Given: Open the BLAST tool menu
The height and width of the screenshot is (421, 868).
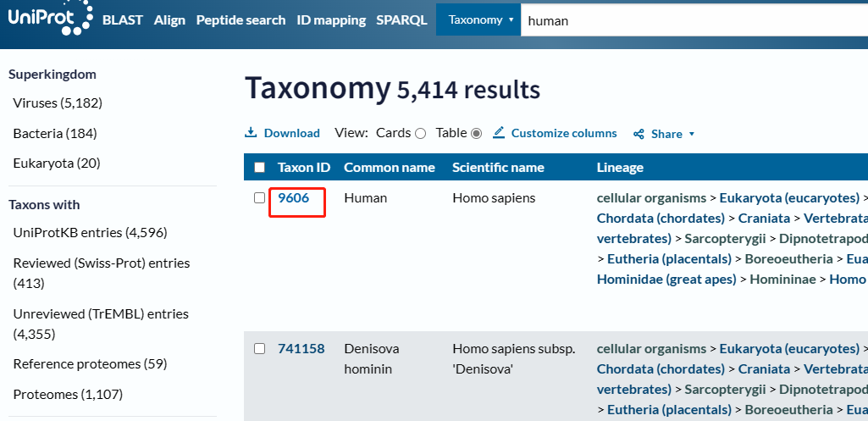Looking at the screenshot, I should [122, 20].
